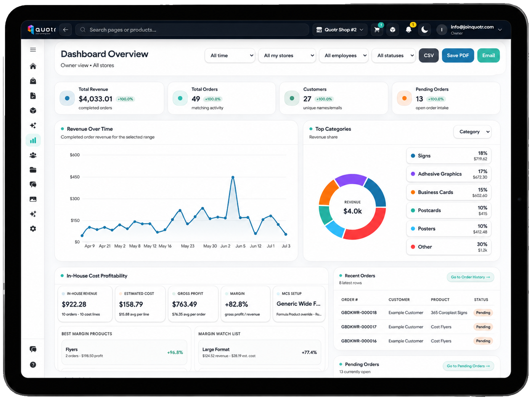Click order GBDKWR-000017

coord(359,327)
